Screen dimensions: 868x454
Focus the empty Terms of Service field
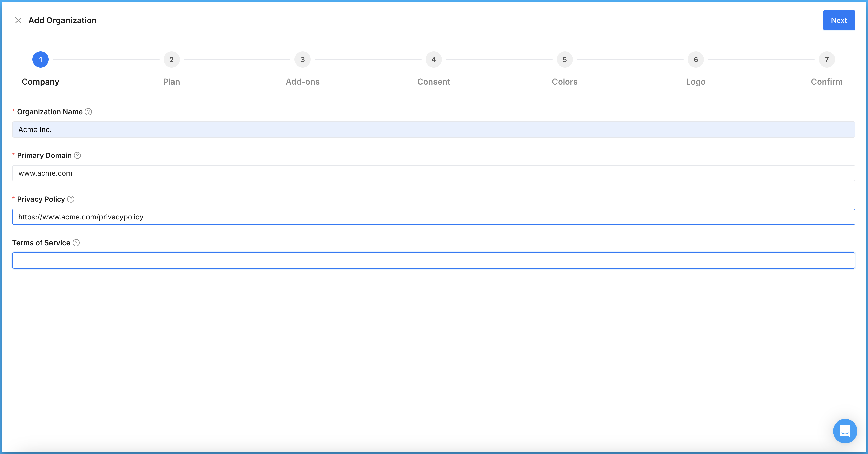pyautogui.click(x=434, y=261)
